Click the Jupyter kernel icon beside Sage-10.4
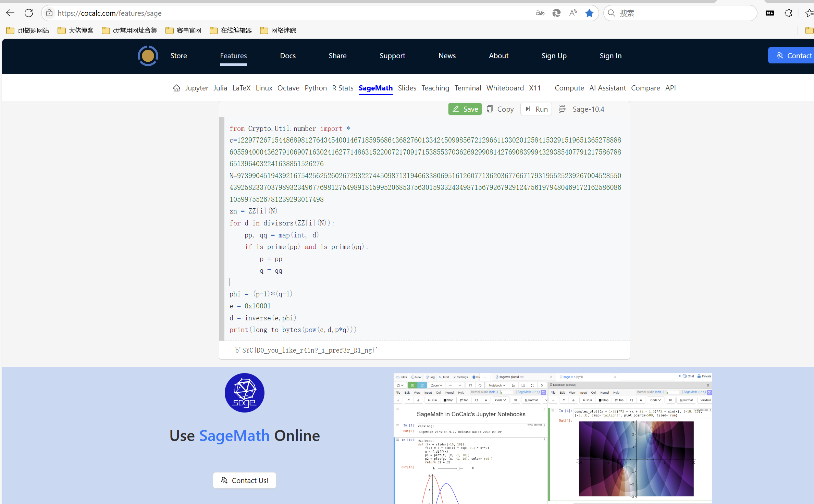This screenshot has width=814, height=504. click(562, 109)
